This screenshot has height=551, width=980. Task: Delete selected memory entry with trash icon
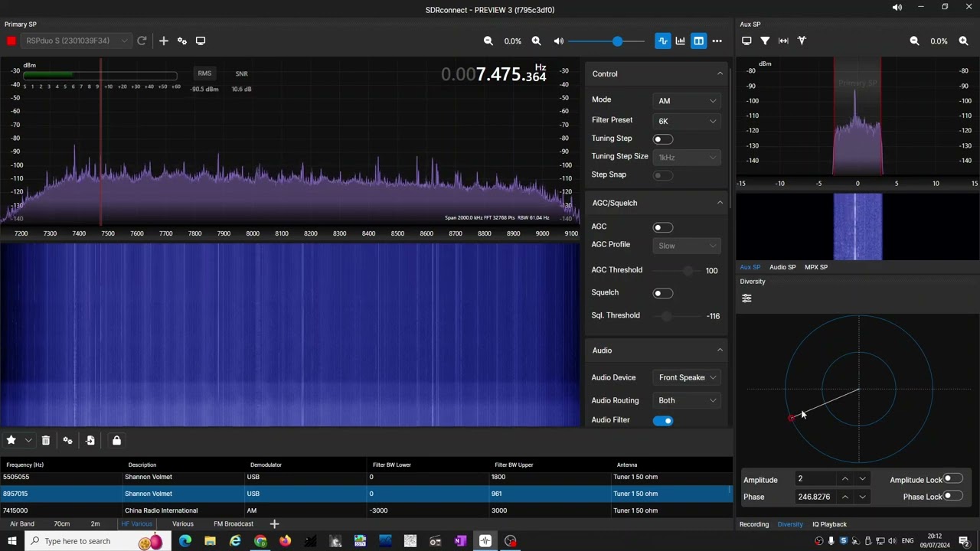click(x=46, y=440)
